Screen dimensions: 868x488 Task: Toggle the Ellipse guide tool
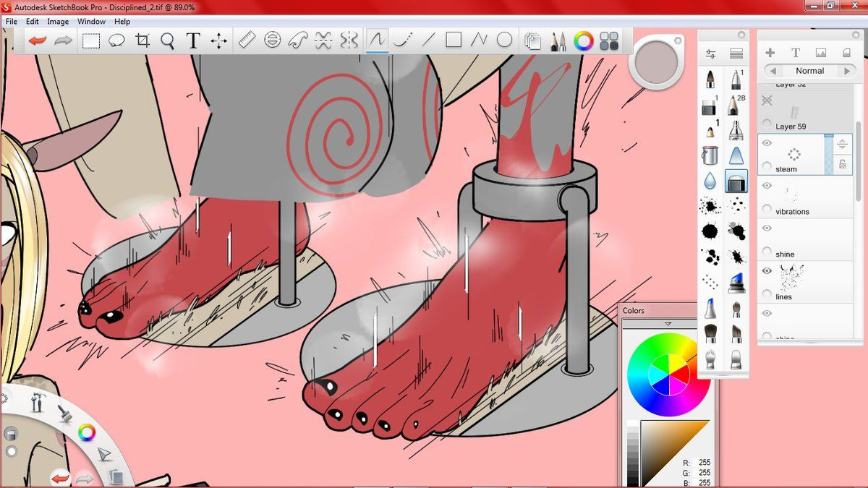coord(272,40)
